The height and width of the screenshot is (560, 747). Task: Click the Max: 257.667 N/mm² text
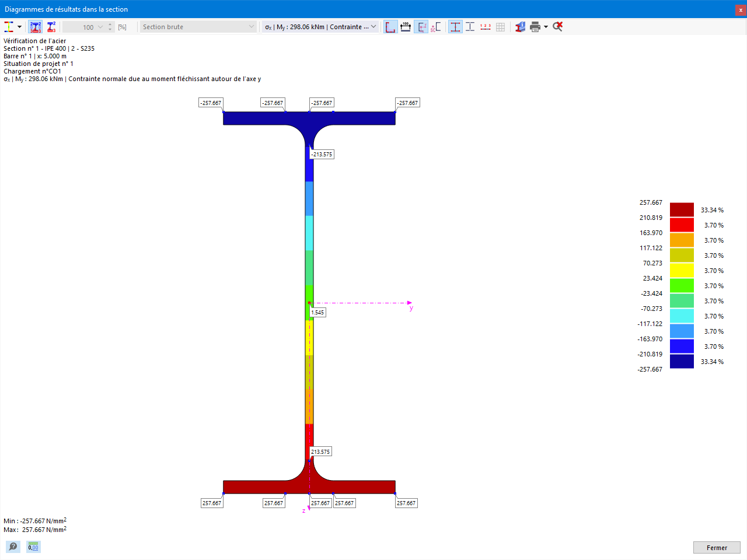[35, 530]
